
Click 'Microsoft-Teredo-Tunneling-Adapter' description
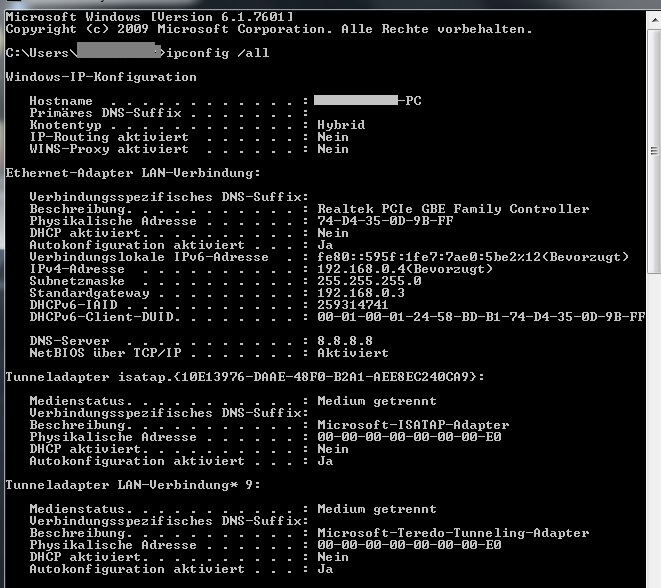tap(453, 533)
